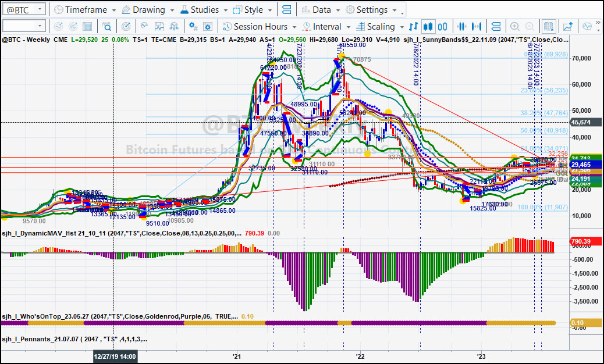Expand the Interval dropdown arrow
The image size is (604, 364).
pos(348,27)
